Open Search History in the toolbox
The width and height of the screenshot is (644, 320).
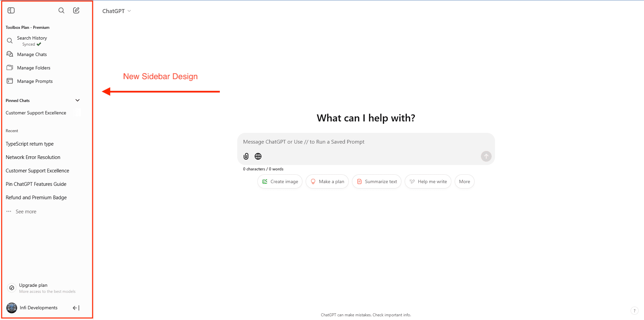[32, 38]
